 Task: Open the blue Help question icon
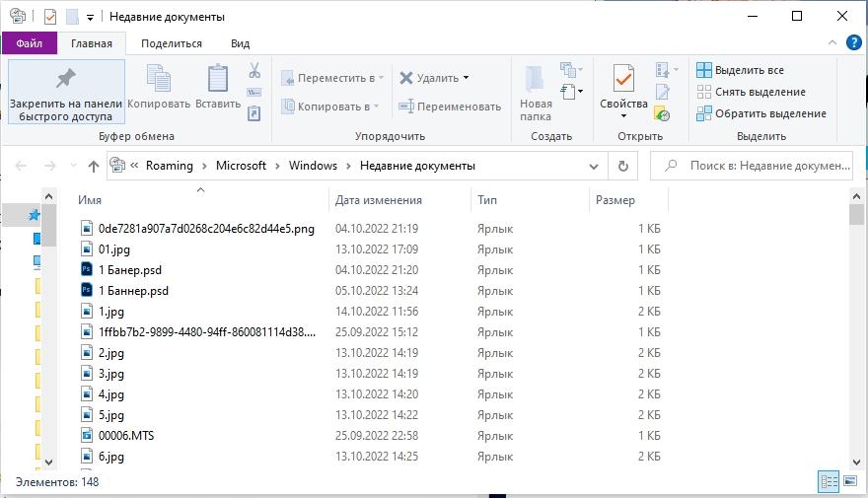pyautogui.click(x=854, y=42)
